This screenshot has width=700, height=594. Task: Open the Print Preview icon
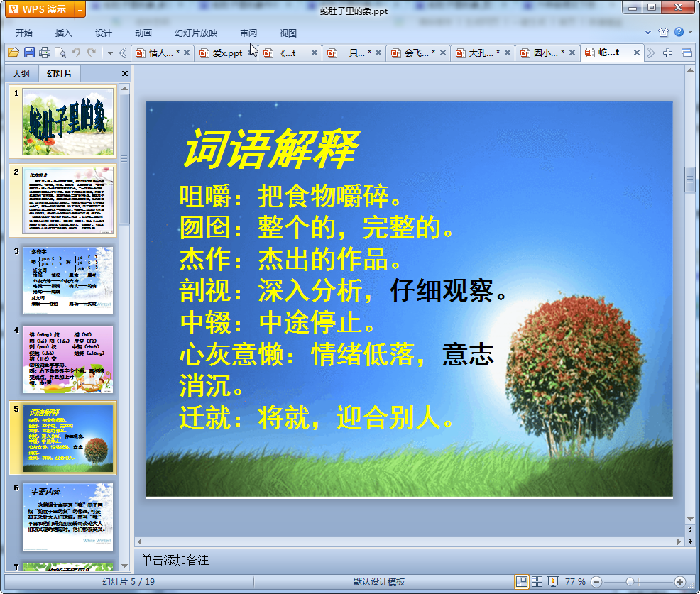point(60,53)
